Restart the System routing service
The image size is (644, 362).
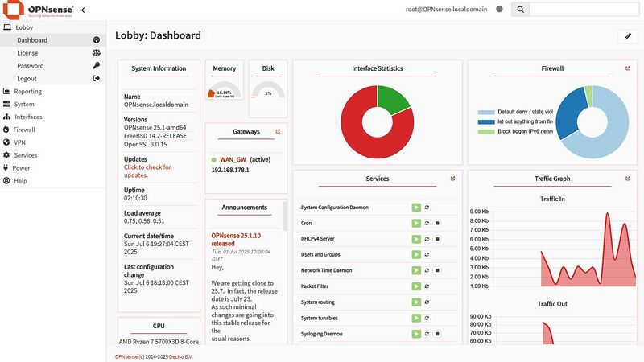[x=427, y=302]
